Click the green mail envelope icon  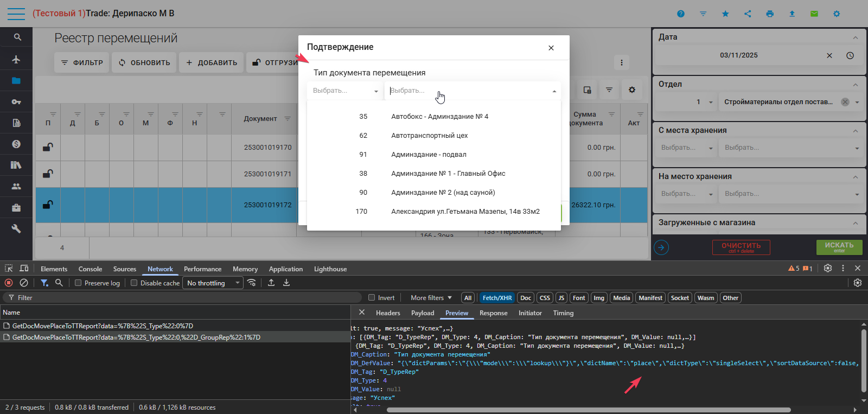814,14
